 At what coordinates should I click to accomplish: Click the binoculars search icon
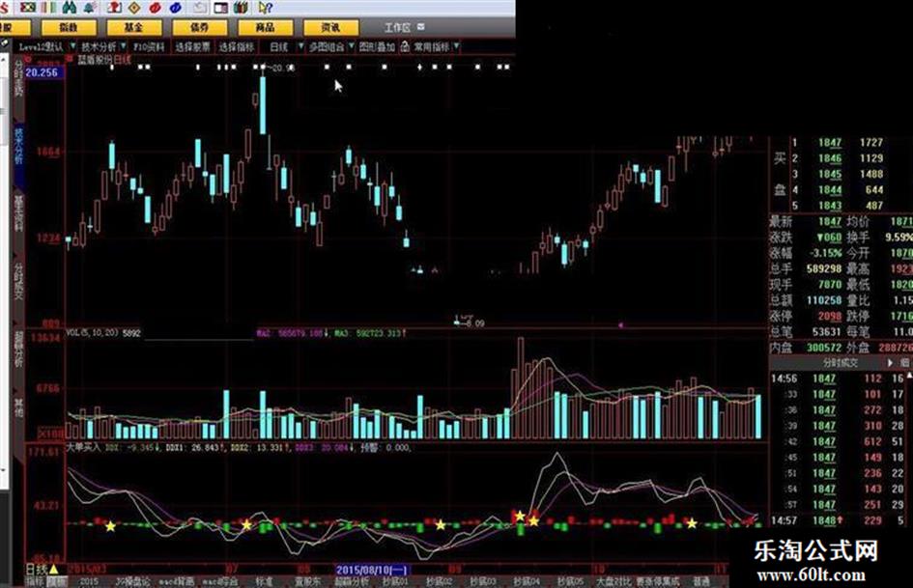[69, 8]
